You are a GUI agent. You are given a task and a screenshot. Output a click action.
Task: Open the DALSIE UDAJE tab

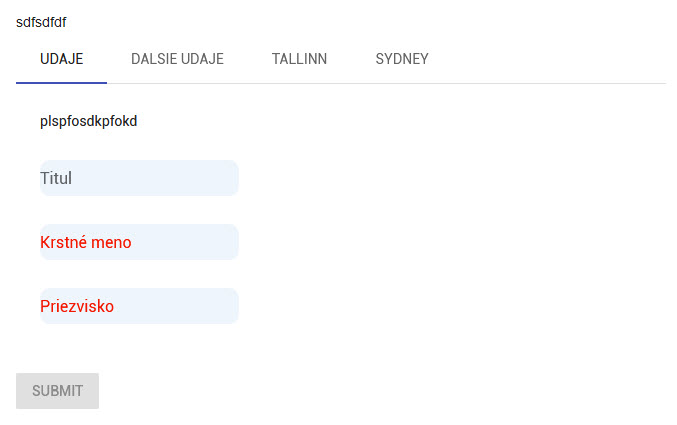pos(177,59)
